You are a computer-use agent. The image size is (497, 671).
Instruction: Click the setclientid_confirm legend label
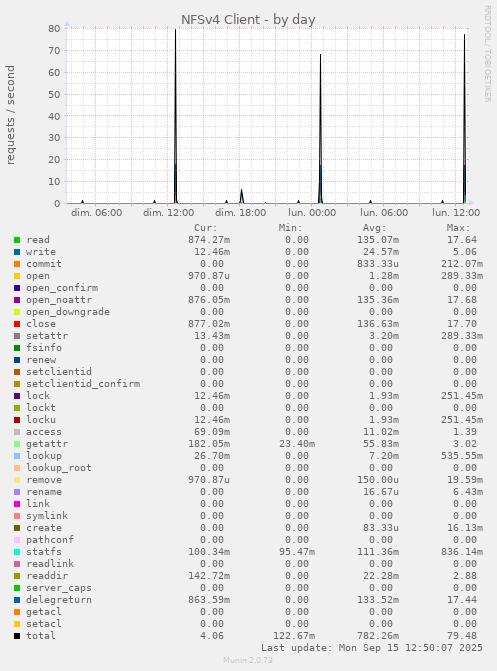(83, 384)
